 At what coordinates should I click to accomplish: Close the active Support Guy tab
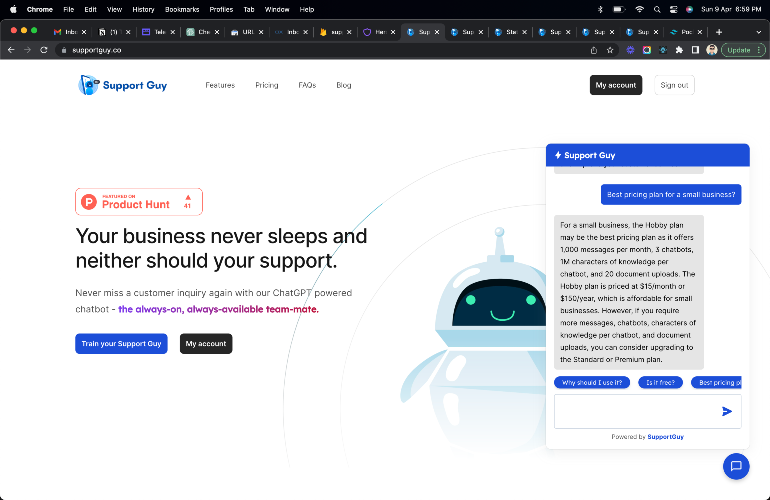pyautogui.click(x=437, y=32)
